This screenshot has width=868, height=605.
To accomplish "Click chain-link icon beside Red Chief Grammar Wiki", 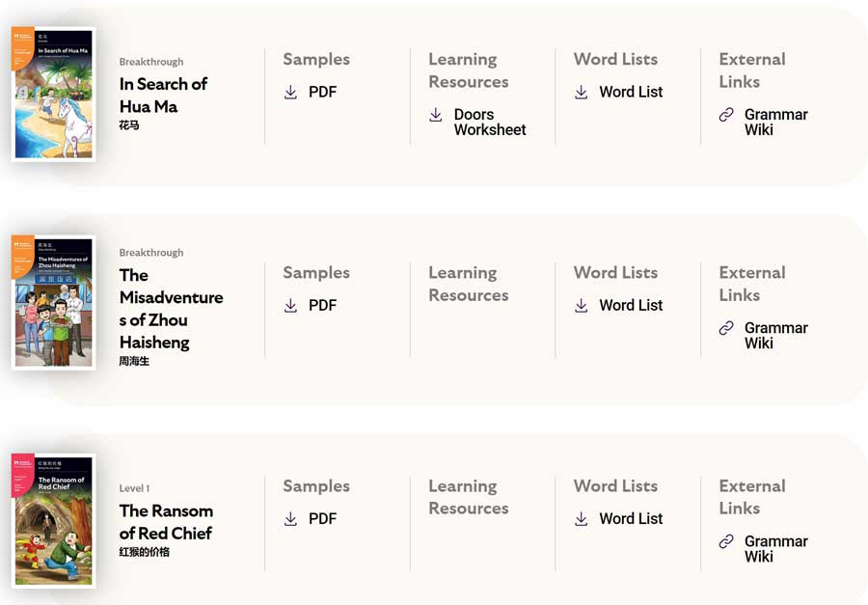I will pyautogui.click(x=726, y=541).
